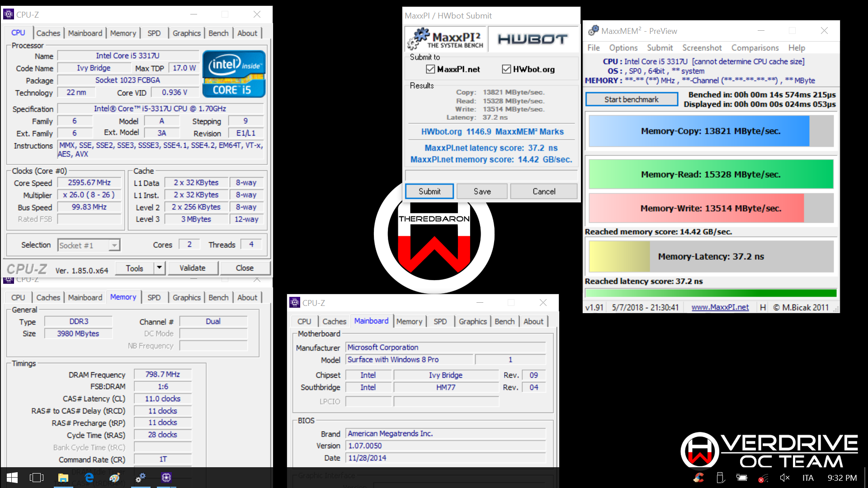Click the BIOS Version 1.07.0050 field
The image size is (868, 488).
(446, 446)
